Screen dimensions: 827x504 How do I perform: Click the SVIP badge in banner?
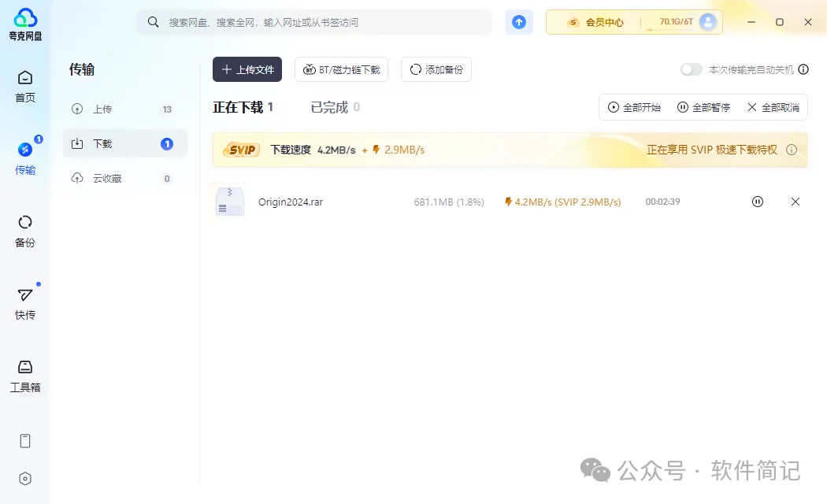[x=242, y=150]
